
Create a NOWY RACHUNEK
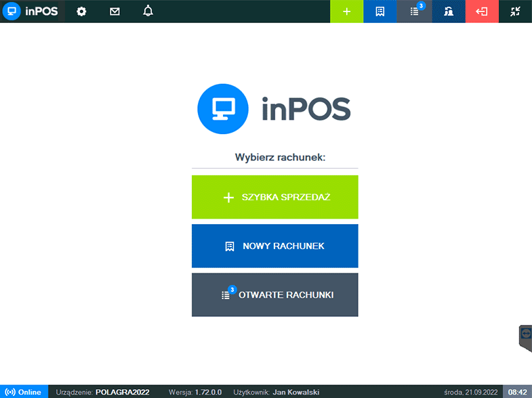[274, 246]
